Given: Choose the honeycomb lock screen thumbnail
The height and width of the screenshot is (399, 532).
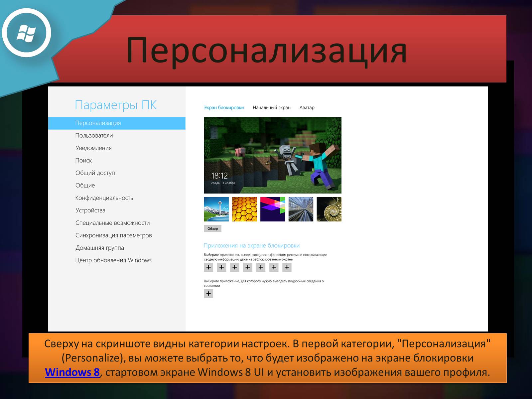Looking at the screenshot, I should 244,209.
